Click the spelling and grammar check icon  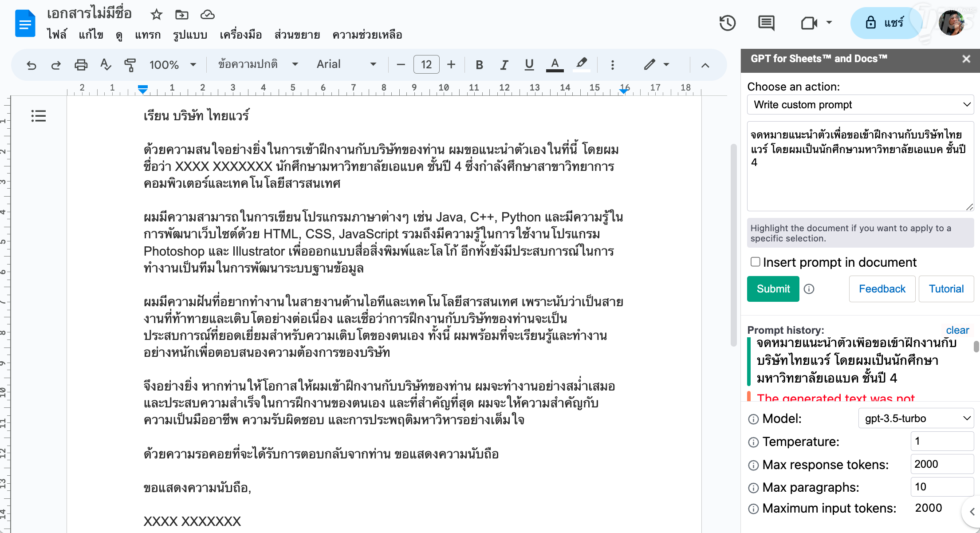[x=106, y=65]
